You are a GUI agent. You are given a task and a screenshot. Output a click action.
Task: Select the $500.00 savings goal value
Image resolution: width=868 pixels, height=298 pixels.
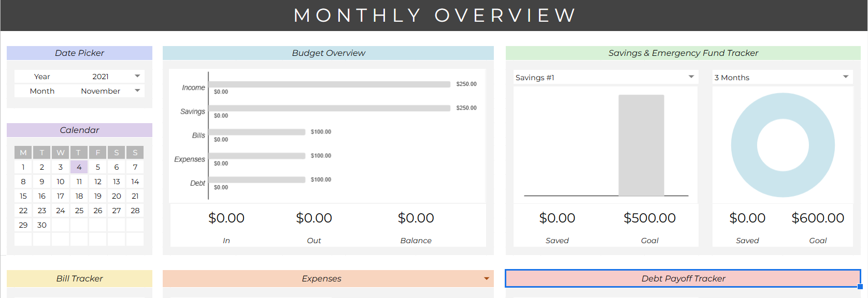pos(649,218)
